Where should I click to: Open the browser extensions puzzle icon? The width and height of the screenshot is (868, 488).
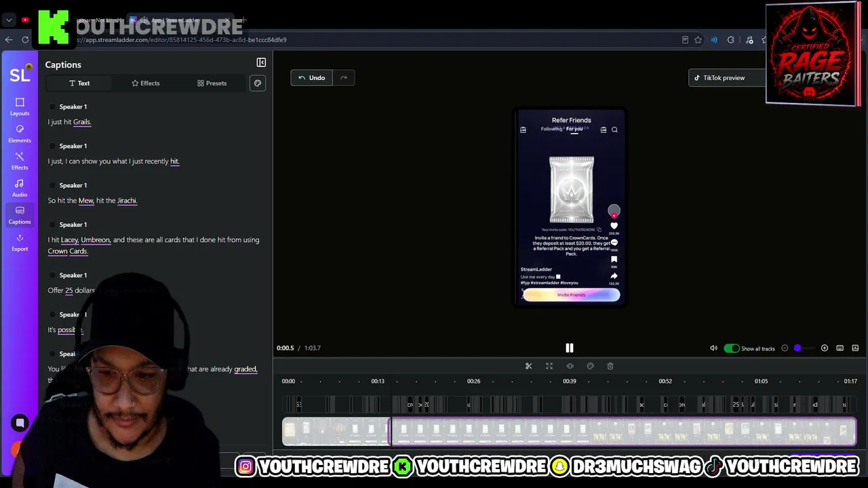(x=730, y=40)
